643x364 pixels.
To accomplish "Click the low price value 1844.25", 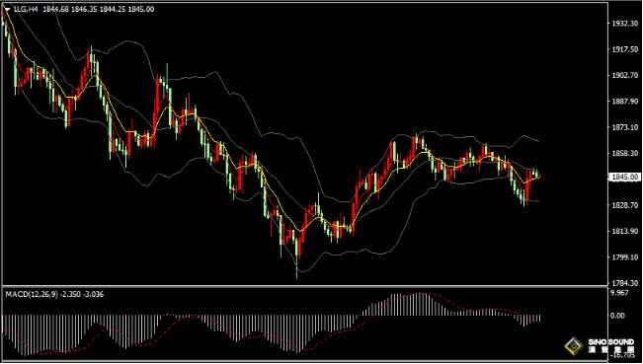I will tap(113, 9).
